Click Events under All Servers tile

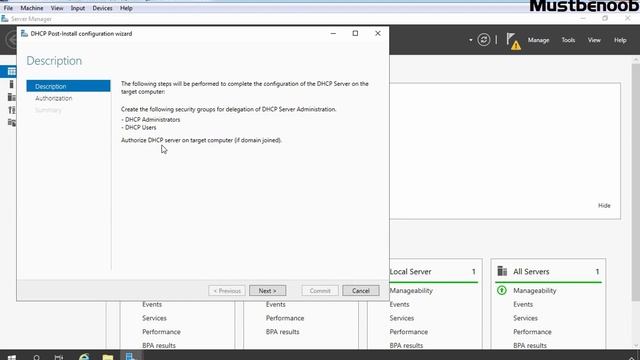coord(523,304)
